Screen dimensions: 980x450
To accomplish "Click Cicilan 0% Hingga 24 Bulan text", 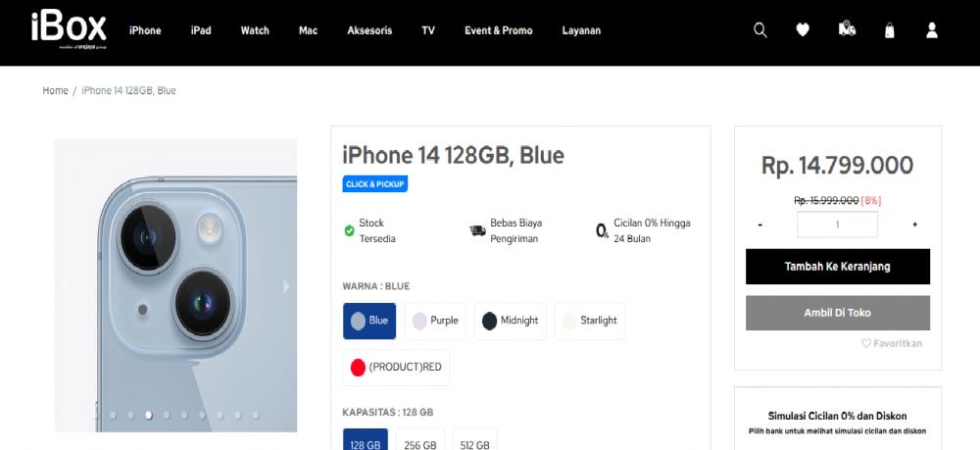I will [652, 230].
